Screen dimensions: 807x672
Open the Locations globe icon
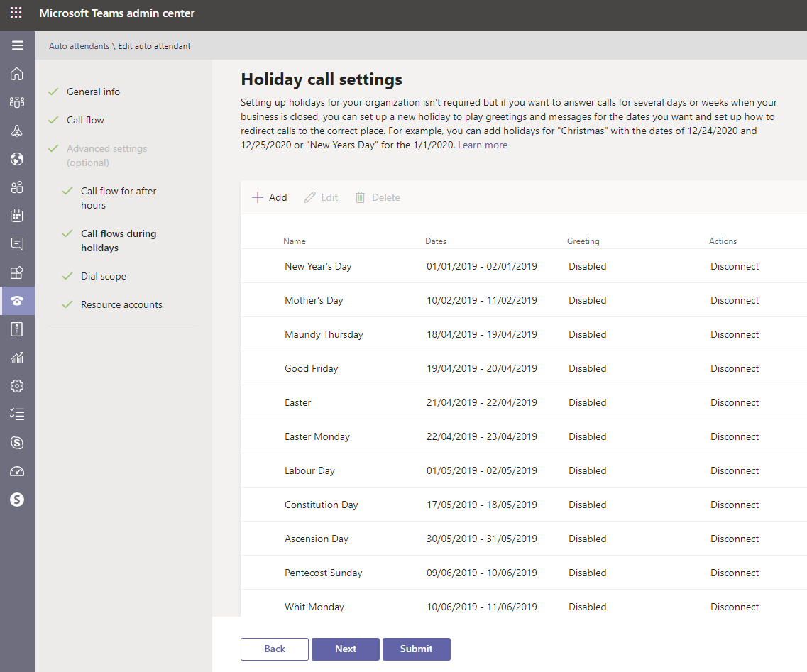pyautogui.click(x=18, y=159)
